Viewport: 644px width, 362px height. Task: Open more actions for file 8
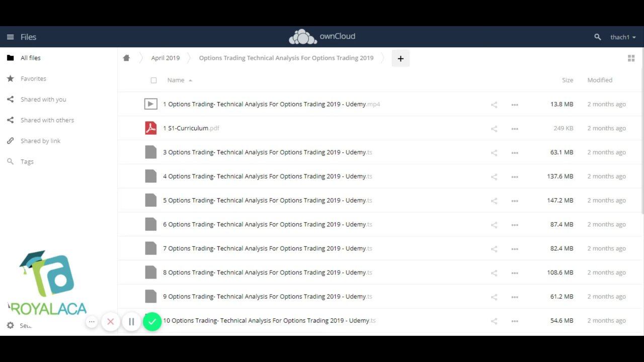point(515,273)
